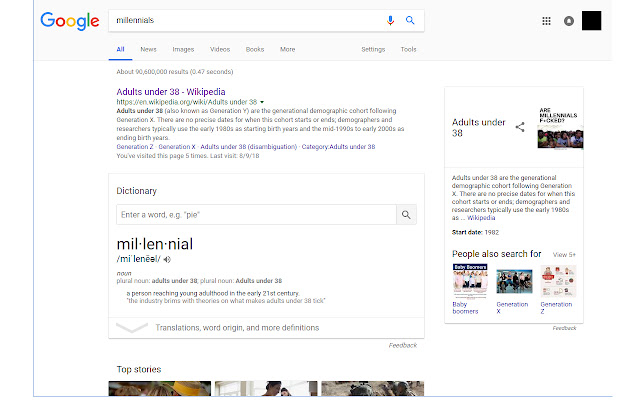Switch to the Books tab
Viewport: 640px width, 400px height.
pyautogui.click(x=255, y=49)
